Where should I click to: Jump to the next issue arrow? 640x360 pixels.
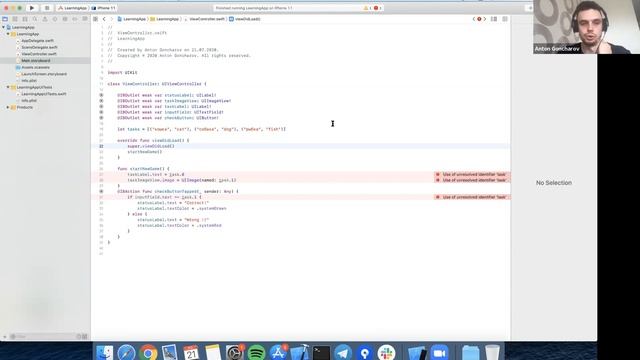[485, 19]
